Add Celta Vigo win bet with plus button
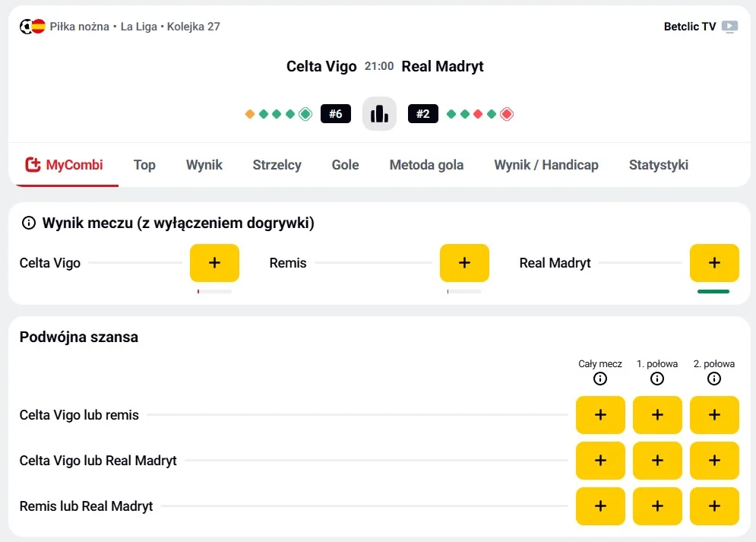 tap(214, 262)
